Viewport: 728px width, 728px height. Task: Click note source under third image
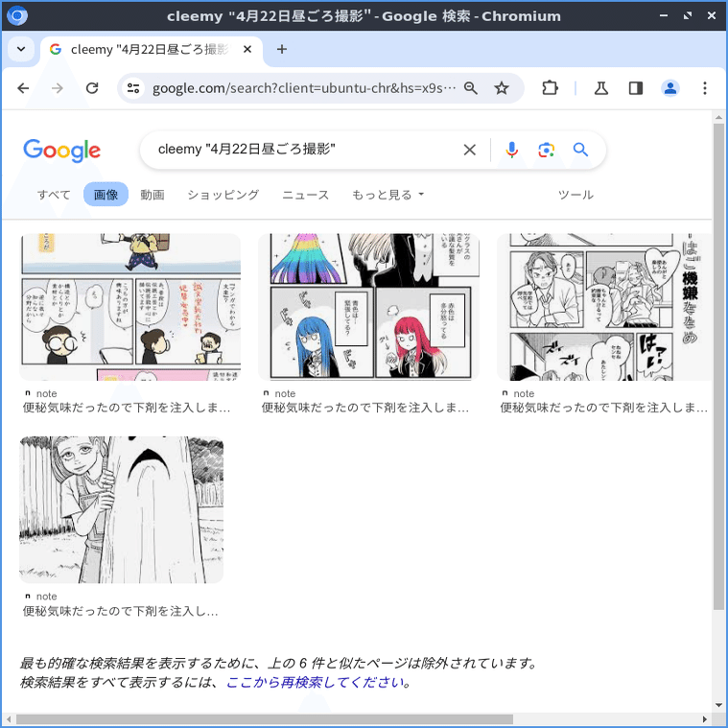pyautogui.click(x=519, y=393)
